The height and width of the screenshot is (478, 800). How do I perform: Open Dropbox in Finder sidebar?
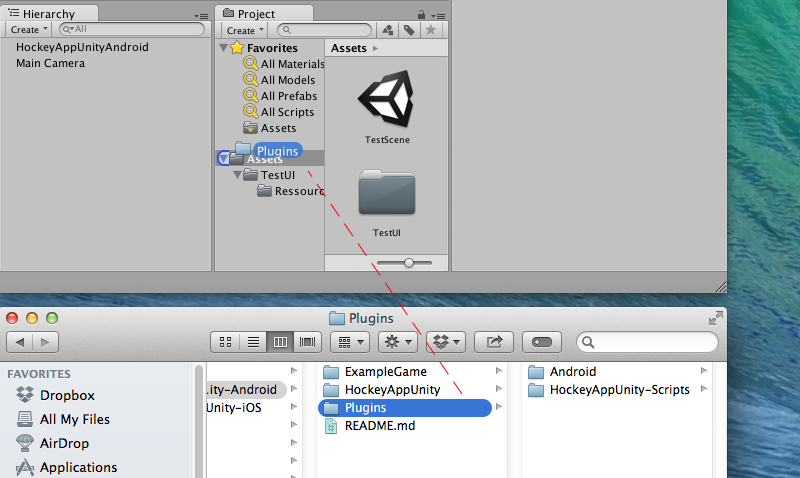point(55,395)
